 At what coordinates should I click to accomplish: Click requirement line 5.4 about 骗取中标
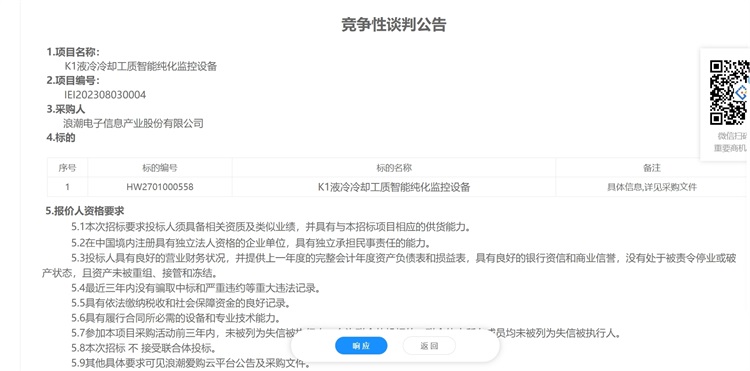(x=196, y=288)
